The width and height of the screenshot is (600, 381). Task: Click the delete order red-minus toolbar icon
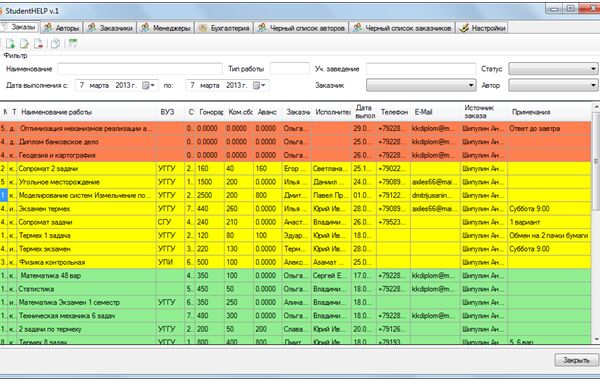(x=38, y=44)
